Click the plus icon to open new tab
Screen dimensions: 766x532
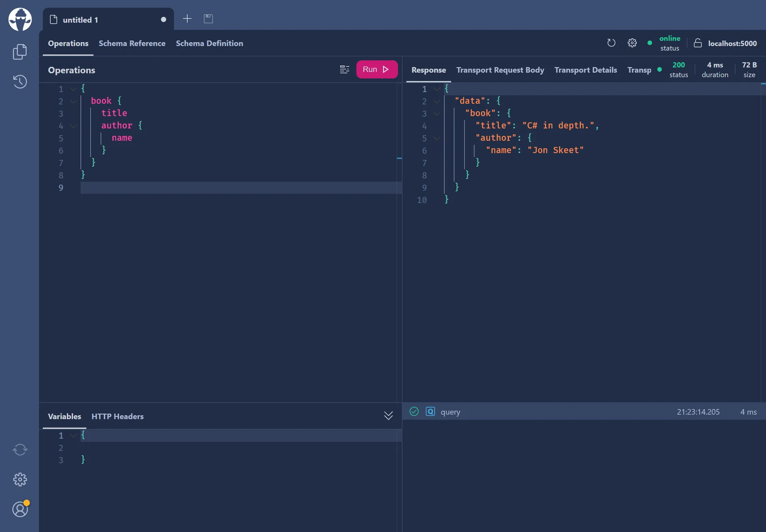[x=187, y=19]
